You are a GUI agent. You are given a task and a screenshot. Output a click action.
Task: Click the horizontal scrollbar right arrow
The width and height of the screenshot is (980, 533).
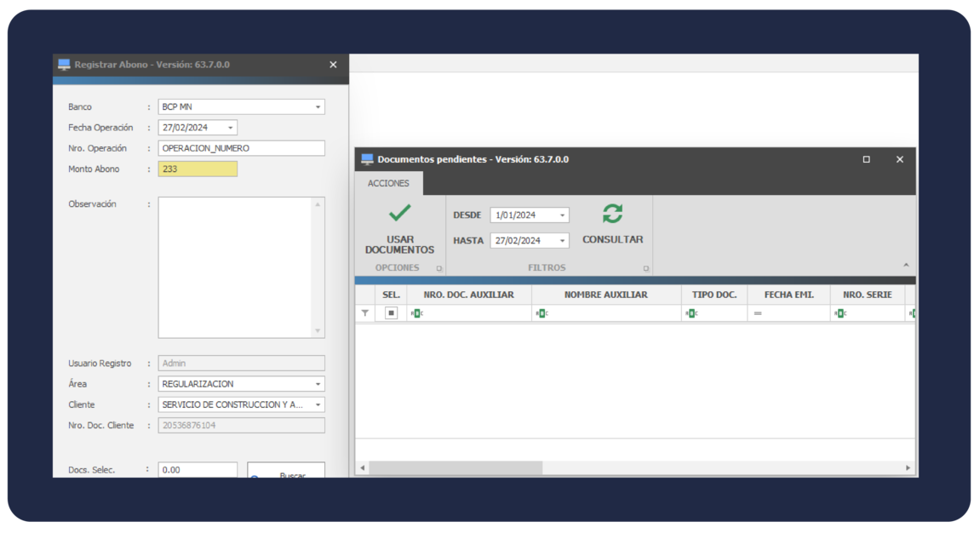coord(908,468)
